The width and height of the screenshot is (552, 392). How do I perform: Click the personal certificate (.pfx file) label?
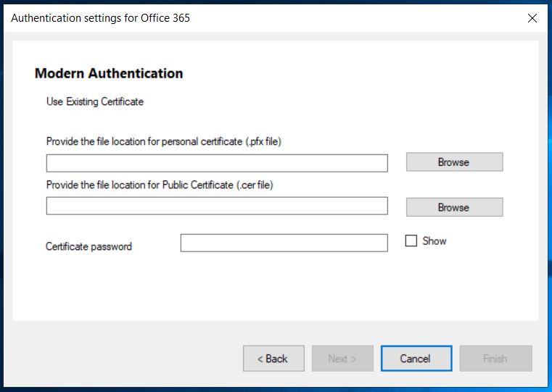pyautogui.click(x=164, y=141)
